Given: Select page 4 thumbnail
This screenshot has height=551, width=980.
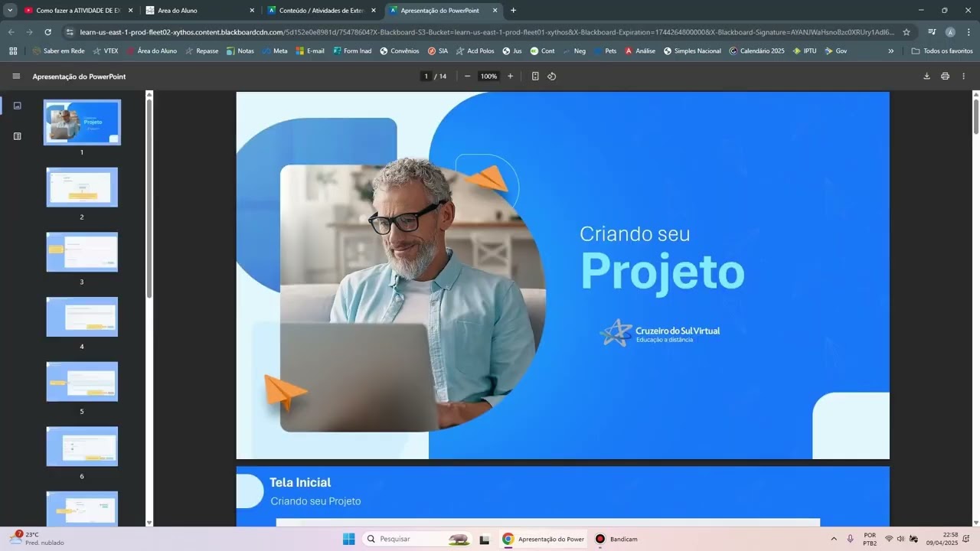Looking at the screenshot, I should pos(82,317).
